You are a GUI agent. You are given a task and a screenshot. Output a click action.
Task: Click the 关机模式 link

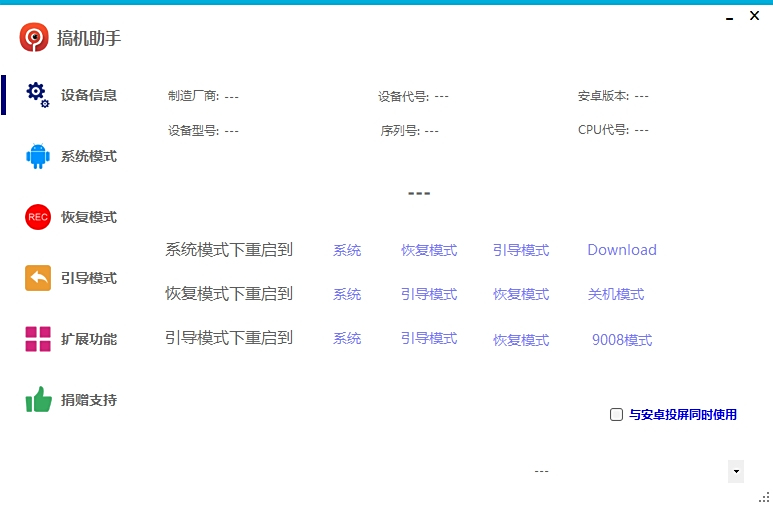pos(616,294)
